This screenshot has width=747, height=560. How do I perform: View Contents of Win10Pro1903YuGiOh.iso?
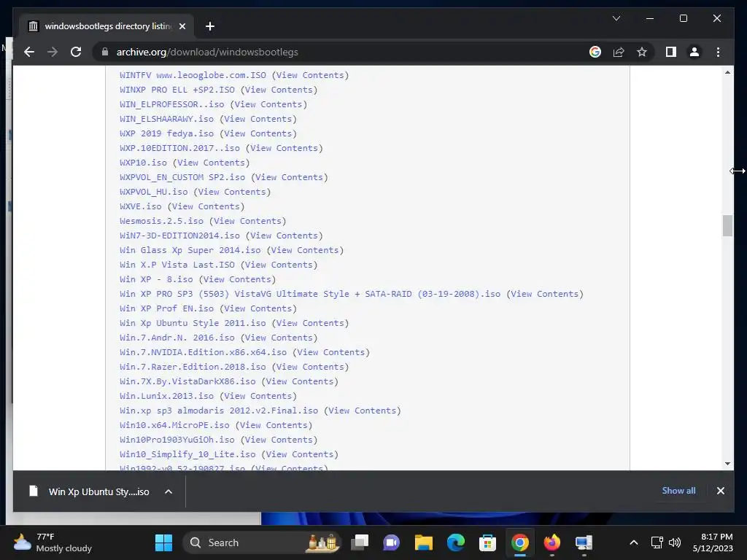coord(279,440)
